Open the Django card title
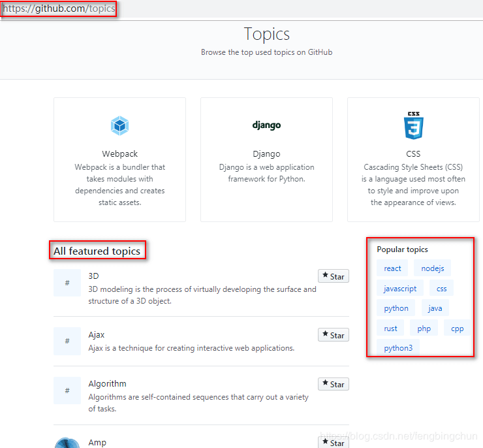 [266, 153]
